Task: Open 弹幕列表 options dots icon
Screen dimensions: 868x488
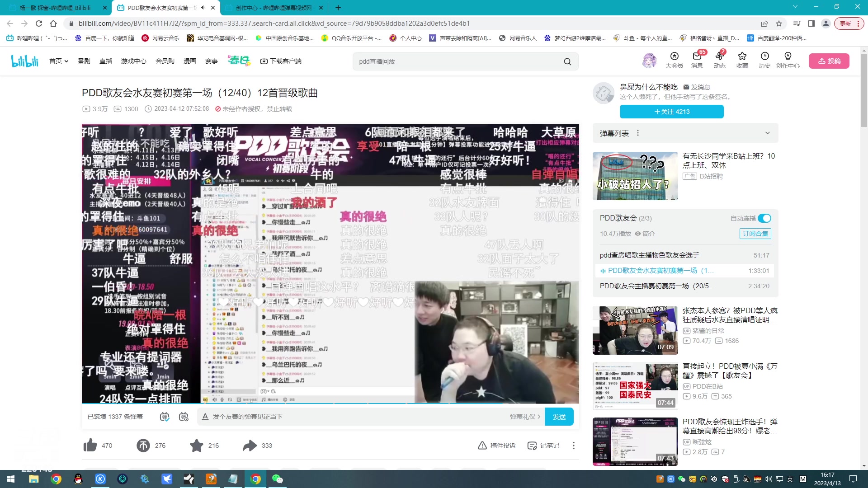Action: tap(638, 133)
